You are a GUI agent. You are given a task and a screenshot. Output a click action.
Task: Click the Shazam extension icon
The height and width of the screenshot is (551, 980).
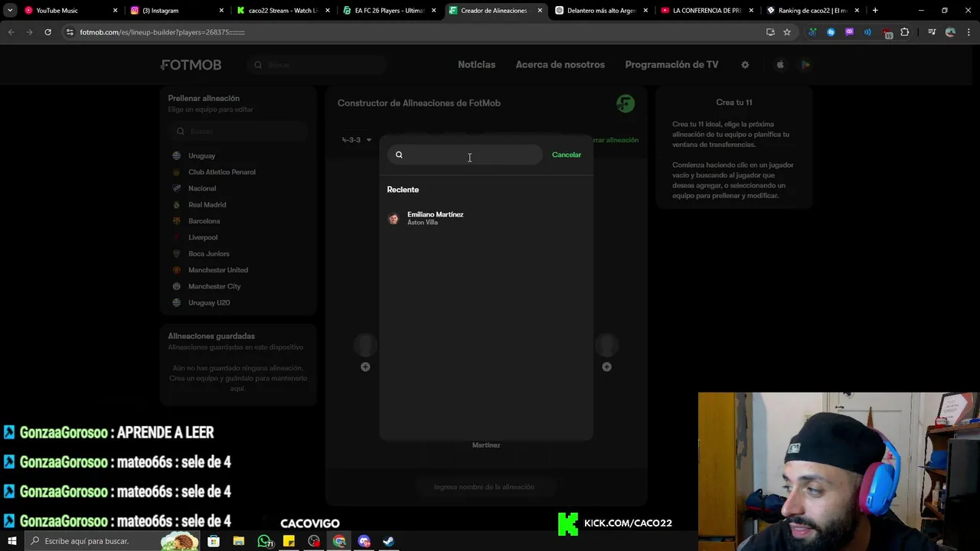click(x=831, y=32)
